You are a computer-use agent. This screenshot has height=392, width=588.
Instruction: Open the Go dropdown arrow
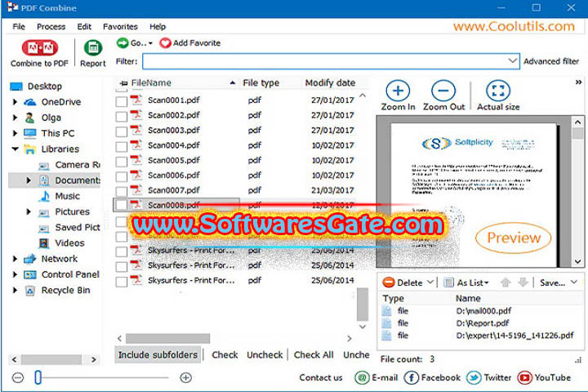150,43
